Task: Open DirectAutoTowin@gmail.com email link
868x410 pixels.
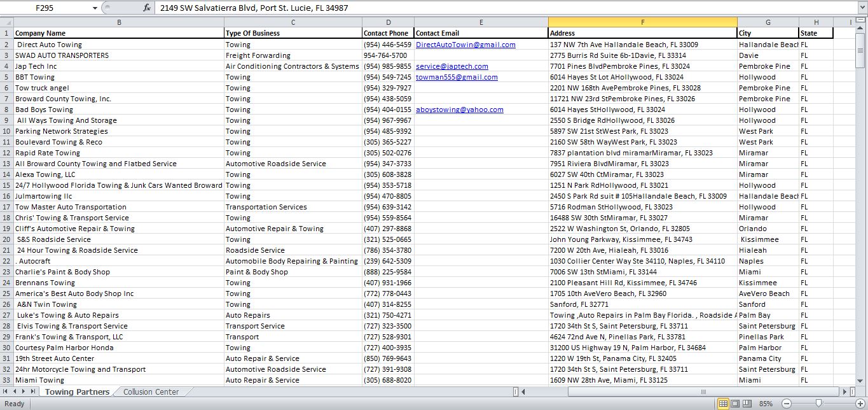Action: coord(465,45)
